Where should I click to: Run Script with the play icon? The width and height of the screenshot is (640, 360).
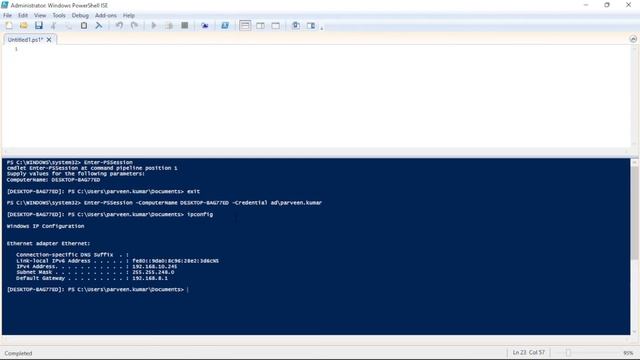[x=154, y=25]
